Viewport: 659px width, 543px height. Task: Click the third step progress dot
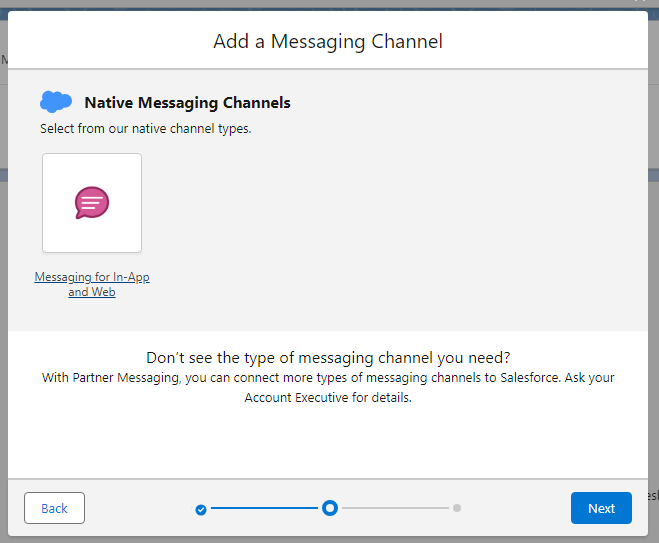pyautogui.click(x=457, y=508)
